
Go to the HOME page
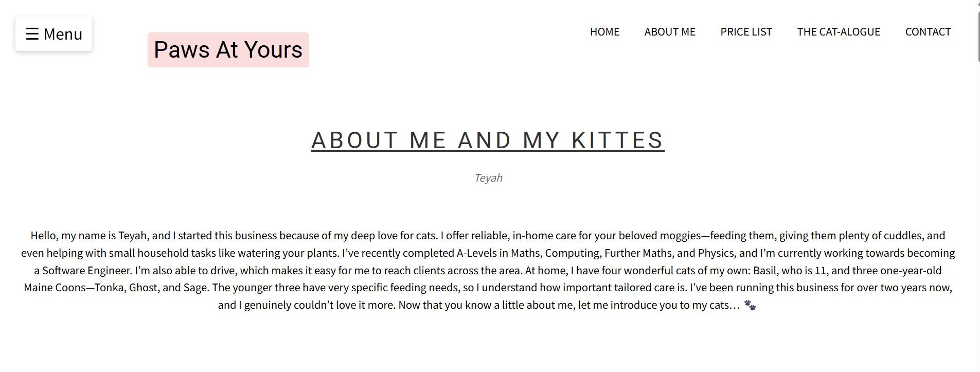pos(604,32)
